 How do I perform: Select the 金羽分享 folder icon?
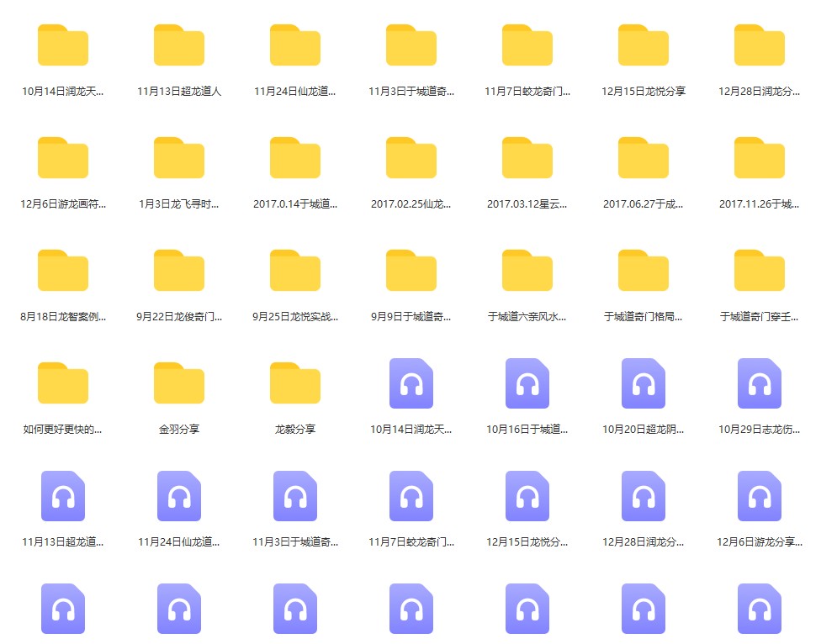178,383
